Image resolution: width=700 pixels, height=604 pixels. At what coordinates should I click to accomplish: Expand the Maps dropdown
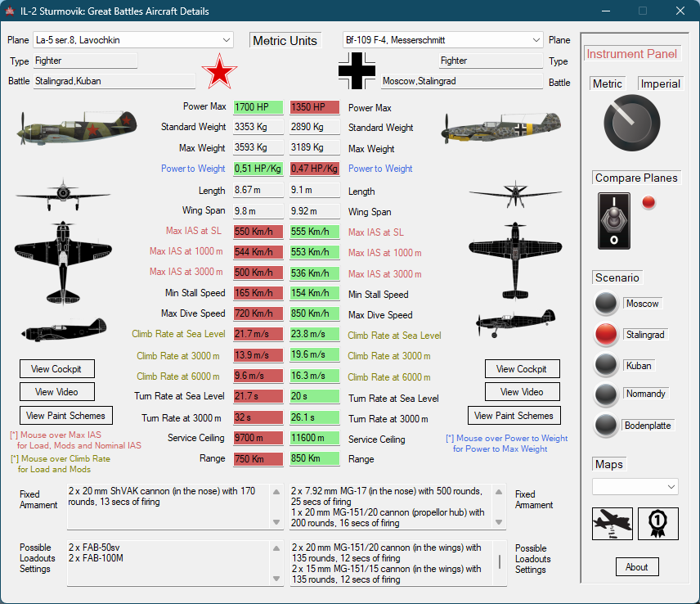pyautogui.click(x=671, y=487)
